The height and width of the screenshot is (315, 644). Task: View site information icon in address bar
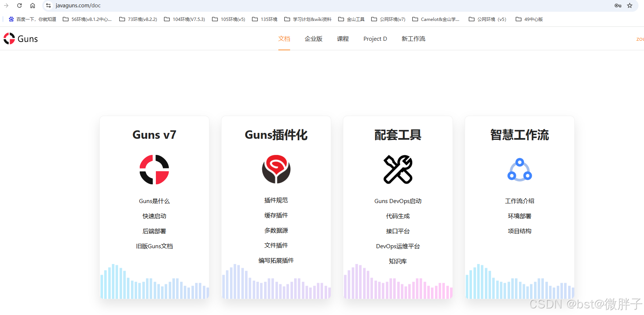pos(48,6)
